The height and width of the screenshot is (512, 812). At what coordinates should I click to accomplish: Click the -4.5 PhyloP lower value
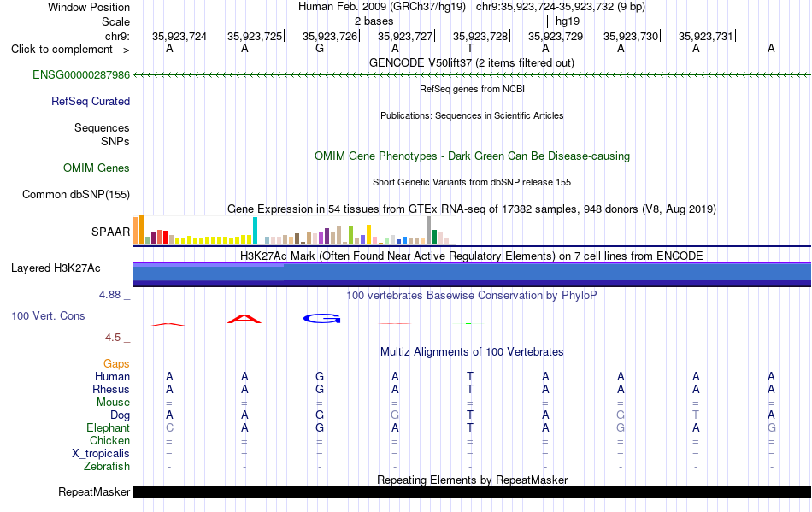pyautogui.click(x=111, y=338)
